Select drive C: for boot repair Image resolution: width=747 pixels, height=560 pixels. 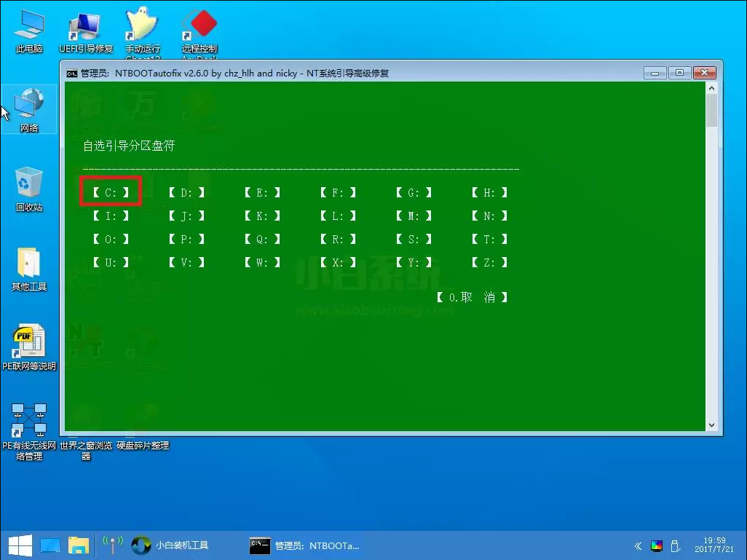coord(110,192)
